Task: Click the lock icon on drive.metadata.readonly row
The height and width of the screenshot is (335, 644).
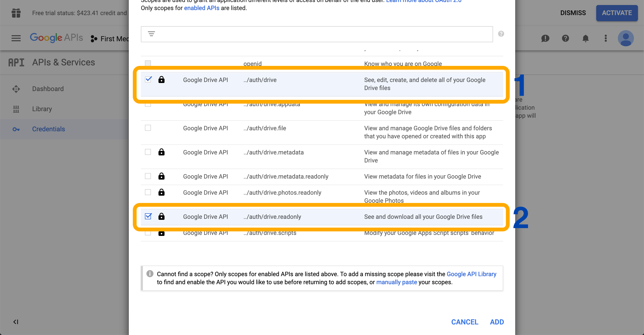Action: point(162,176)
